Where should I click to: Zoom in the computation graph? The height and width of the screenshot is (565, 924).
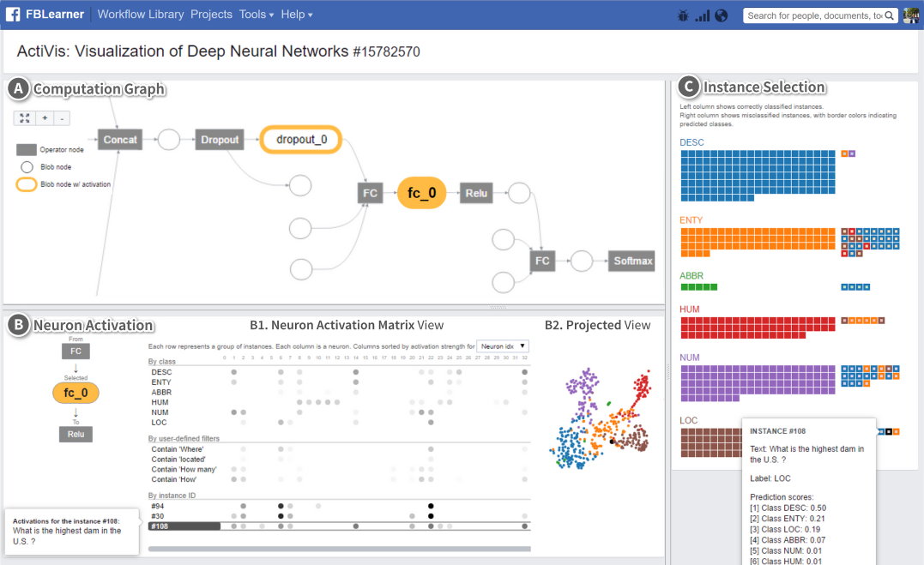(45, 118)
